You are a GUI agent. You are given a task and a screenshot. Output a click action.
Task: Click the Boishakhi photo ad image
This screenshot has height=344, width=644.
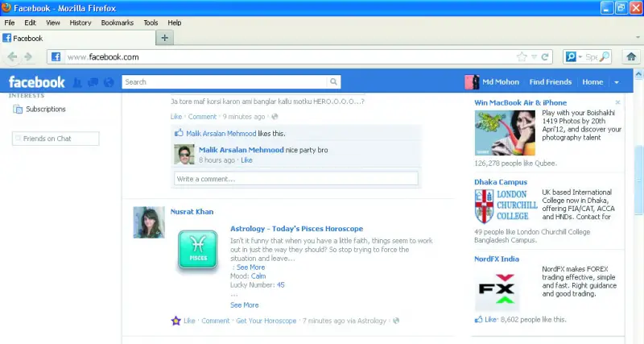point(505,133)
